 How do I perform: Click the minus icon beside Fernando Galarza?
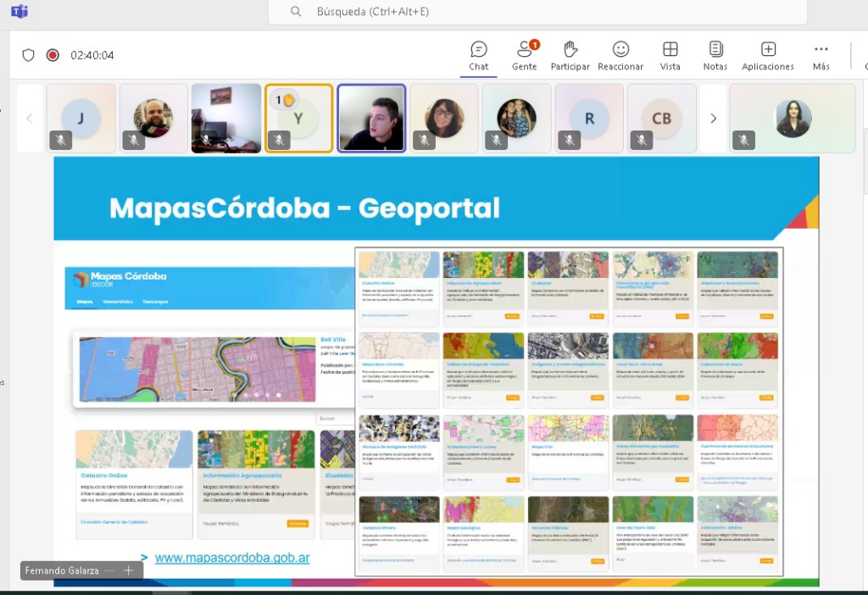tap(109, 570)
